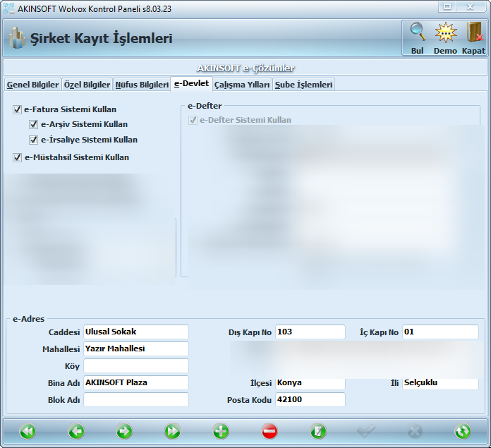Click the Mahallesi field with Yazır Mahallesi
Image resolution: width=491 pixels, height=448 pixels.
coord(136,349)
